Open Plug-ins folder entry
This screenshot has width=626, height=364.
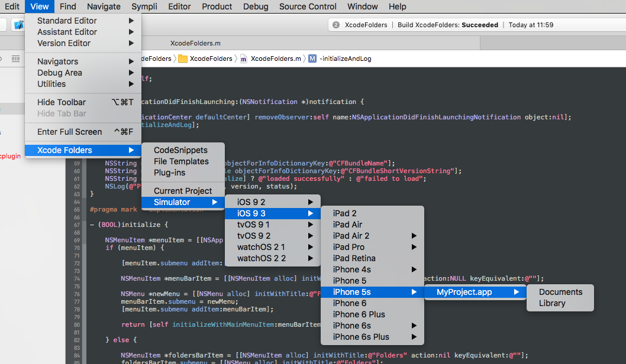183,172
